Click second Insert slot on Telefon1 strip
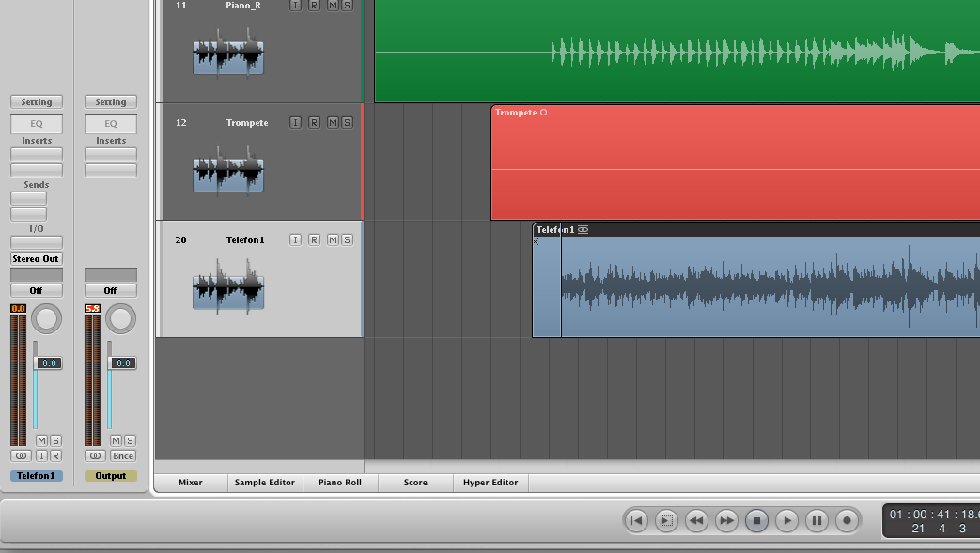 (x=37, y=170)
